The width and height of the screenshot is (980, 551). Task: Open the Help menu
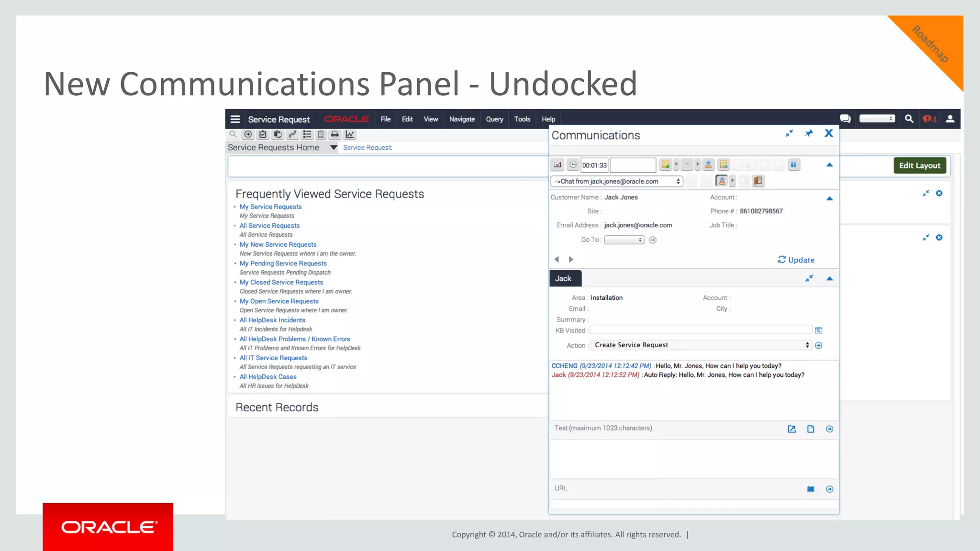548,119
